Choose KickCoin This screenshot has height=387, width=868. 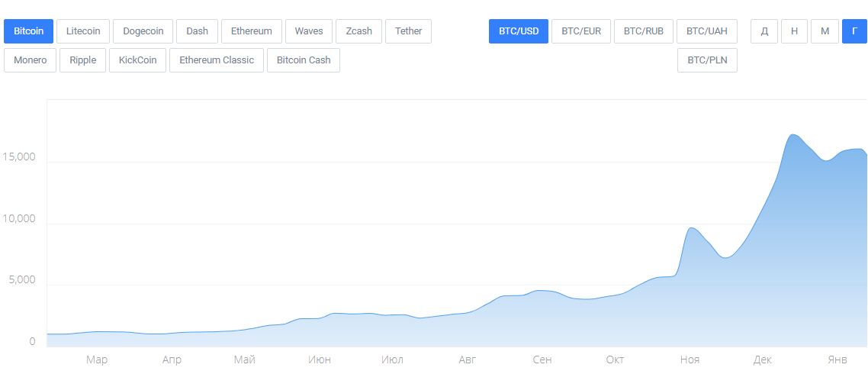coord(138,60)
